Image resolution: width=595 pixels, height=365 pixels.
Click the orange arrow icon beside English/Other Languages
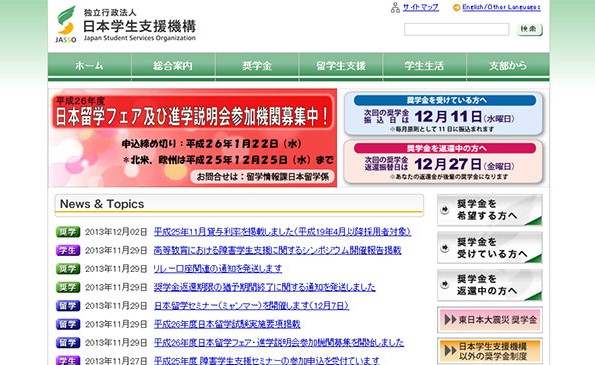(x=456, y=7)
